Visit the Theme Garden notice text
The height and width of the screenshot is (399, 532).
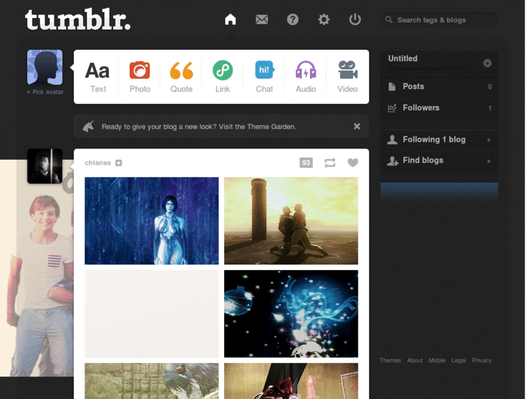tap(199, 126)
